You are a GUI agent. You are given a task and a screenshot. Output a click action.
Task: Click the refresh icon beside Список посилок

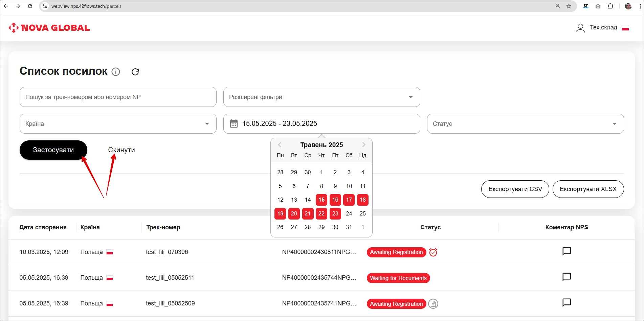[135, 72]
